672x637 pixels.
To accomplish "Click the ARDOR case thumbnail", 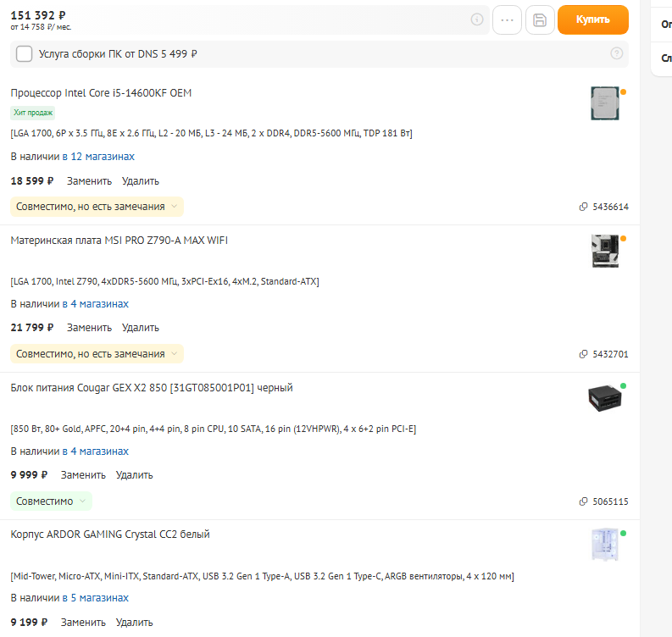I will tap(605, 545).
